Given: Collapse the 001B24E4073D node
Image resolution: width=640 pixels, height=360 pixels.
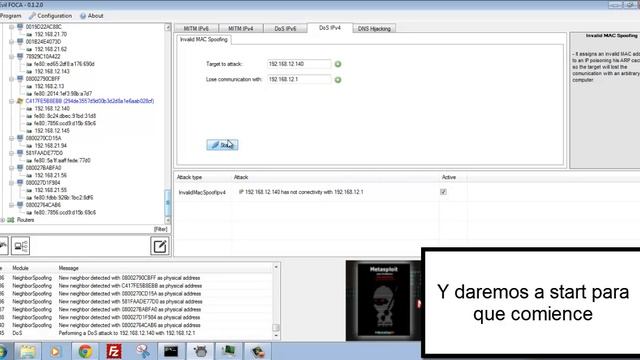Looking at the screenshot, I should 11,42.
